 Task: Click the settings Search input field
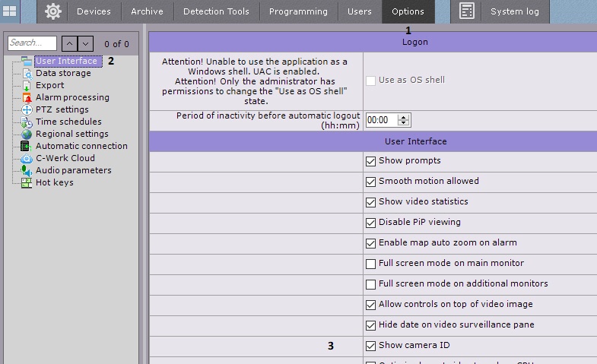pos(32,44)
